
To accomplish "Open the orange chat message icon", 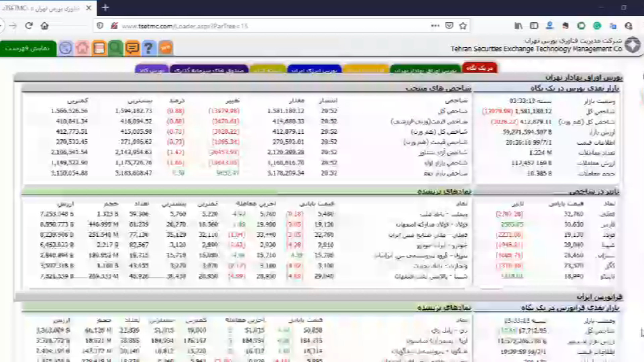I will [x=132, y=48].
